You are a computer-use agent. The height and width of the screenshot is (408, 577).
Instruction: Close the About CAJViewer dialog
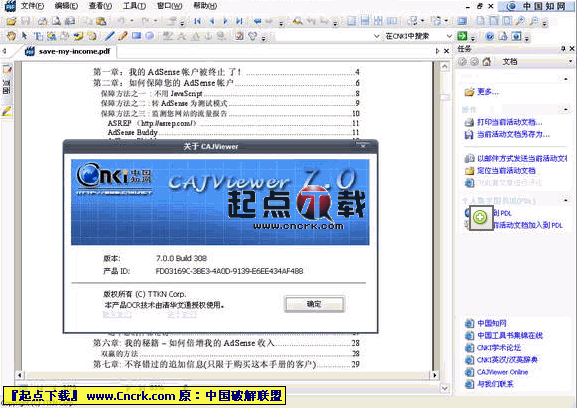(363, 146)
